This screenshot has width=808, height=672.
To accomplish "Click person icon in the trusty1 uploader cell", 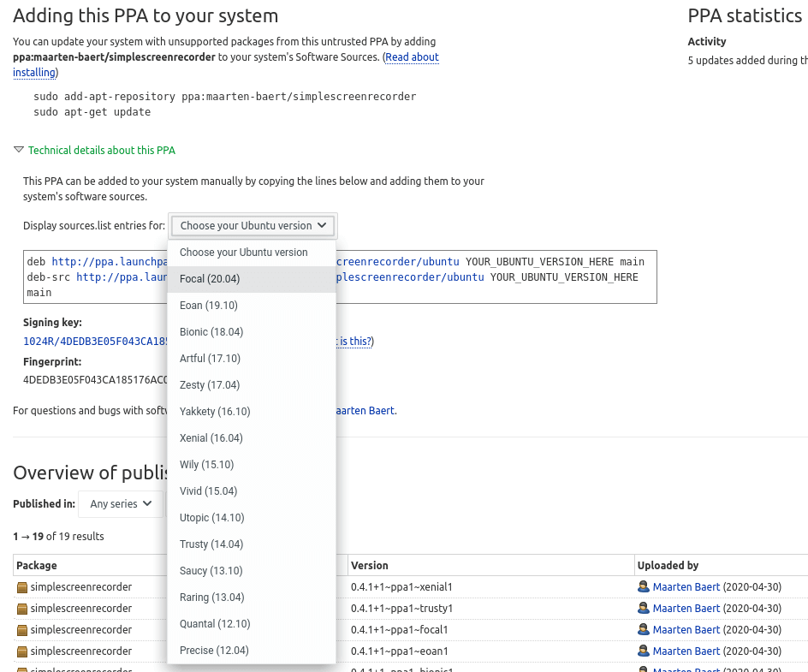I will [643, 609].
